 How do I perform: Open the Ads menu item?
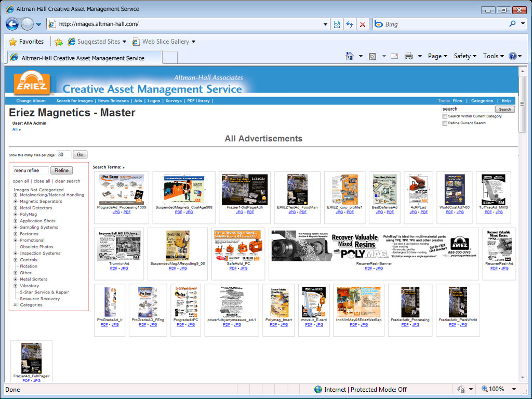(x=138, y=101)
